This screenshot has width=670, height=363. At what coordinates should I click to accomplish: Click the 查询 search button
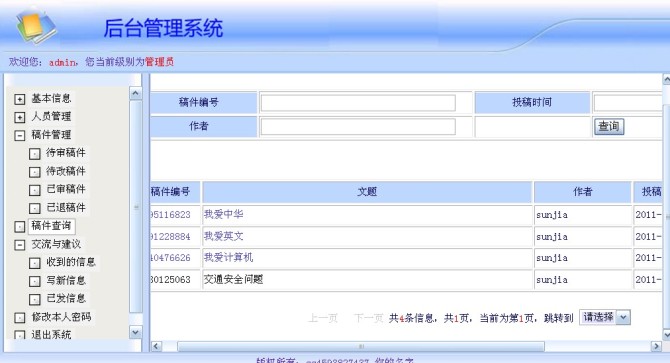click(x=609, y=126)
